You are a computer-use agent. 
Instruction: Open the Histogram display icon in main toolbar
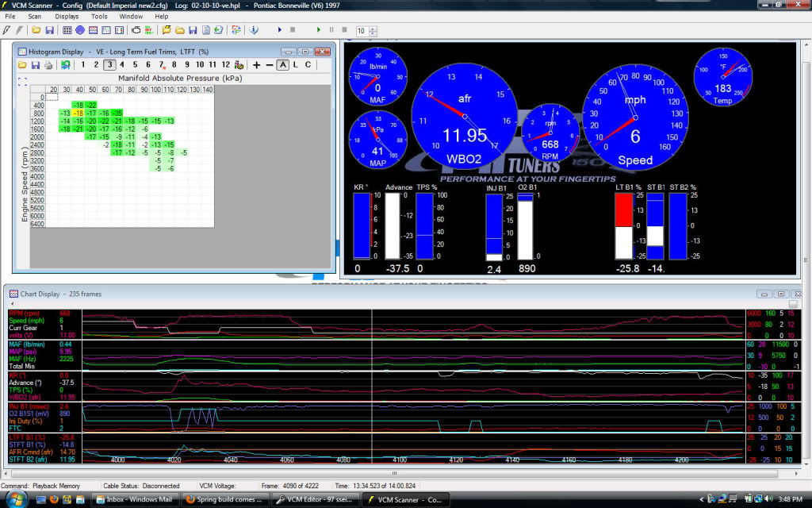click(106, 30)
